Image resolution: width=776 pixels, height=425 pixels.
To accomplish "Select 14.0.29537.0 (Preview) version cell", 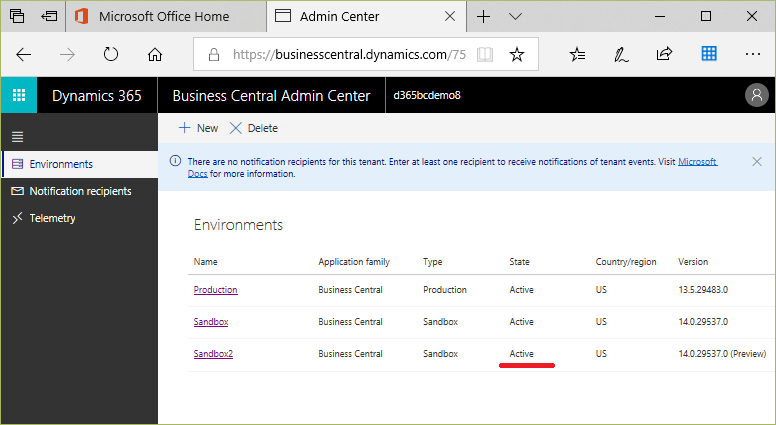I will coord(722,354).
